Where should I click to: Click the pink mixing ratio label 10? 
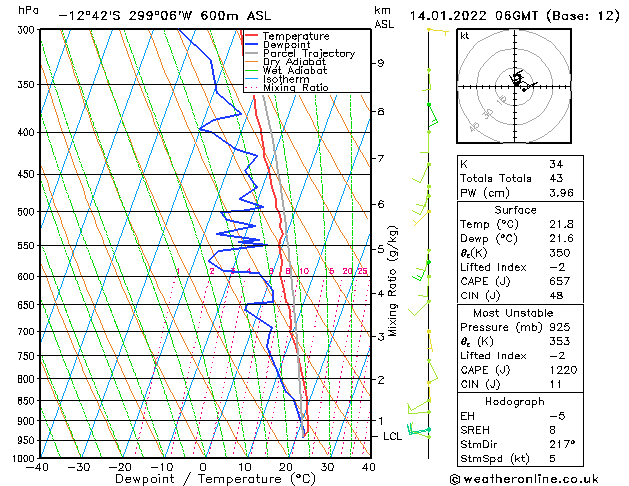coord(304,271)
